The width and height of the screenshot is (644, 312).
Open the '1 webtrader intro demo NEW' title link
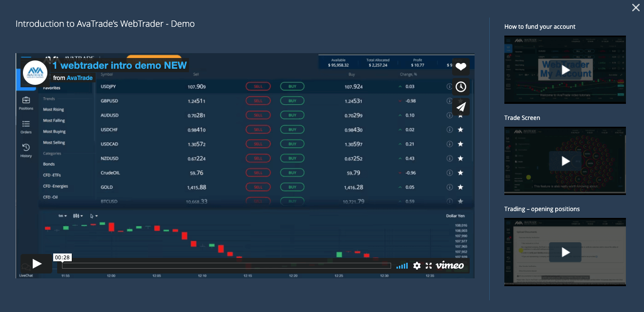[120, 65]
